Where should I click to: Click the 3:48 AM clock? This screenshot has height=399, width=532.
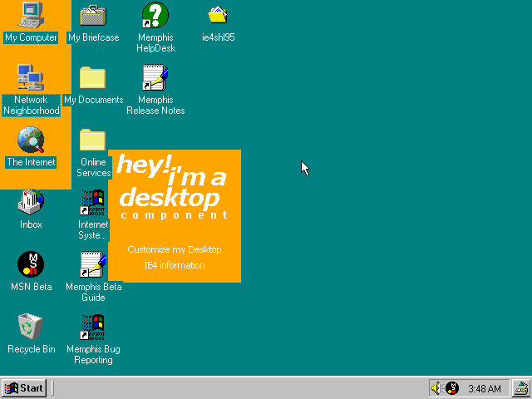click(485, 388)
